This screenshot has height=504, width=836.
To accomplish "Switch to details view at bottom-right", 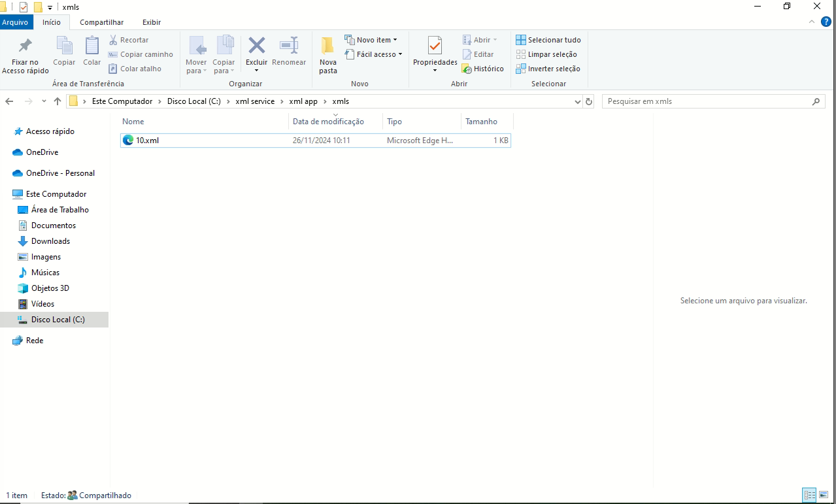I will [809, 496].
